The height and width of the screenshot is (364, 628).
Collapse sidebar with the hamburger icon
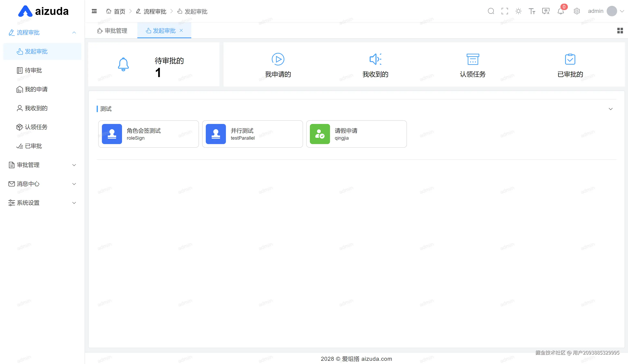(94, 11)
